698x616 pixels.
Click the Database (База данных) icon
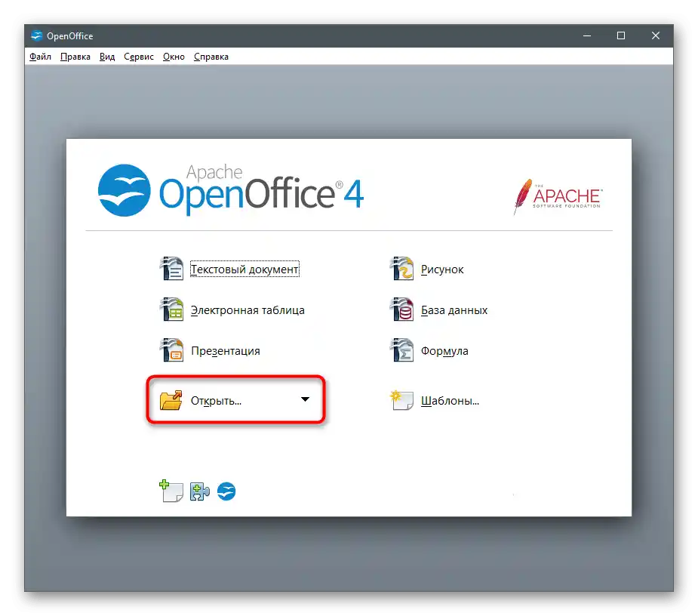pos(401,310)
